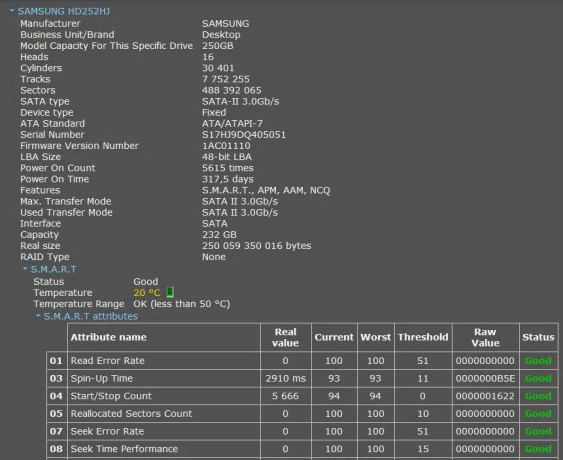The height and width of the screenshot is (460, 563).
Task: Click the Real value column header
Action: click(x=285, y=337)
